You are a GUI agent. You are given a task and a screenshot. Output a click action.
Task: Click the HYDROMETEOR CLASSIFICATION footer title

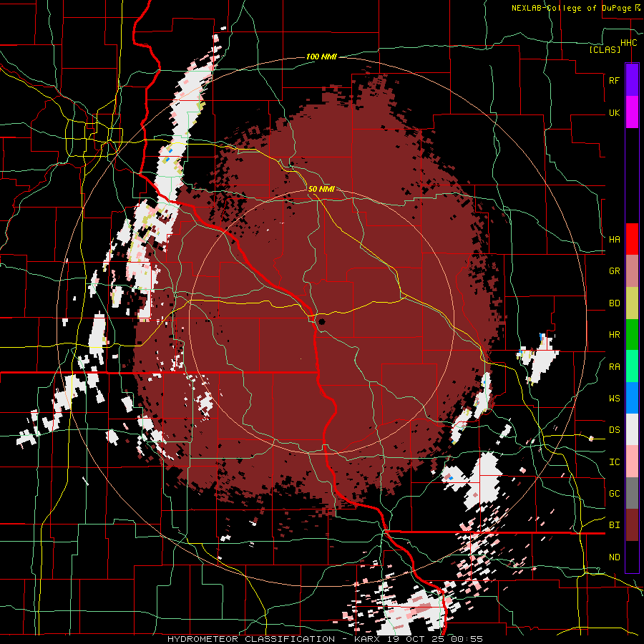pos(251,639)
